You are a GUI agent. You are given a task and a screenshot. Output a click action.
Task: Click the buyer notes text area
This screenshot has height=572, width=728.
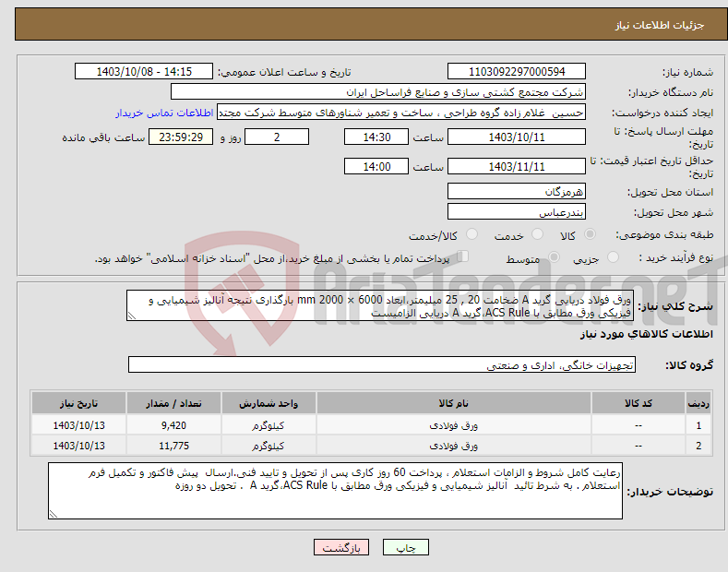coord(335,491)
